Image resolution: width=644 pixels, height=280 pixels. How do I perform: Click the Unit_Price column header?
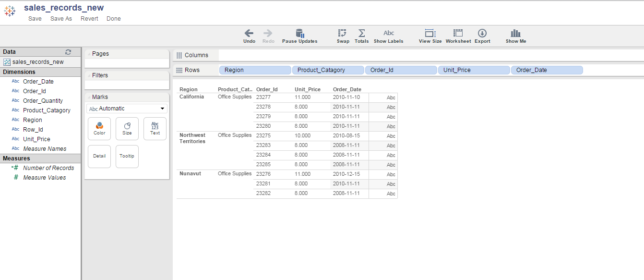pos(307,89)
